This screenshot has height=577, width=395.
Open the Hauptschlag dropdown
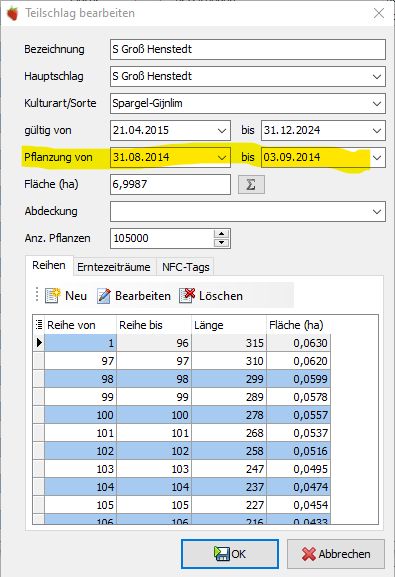coord(377,77)
